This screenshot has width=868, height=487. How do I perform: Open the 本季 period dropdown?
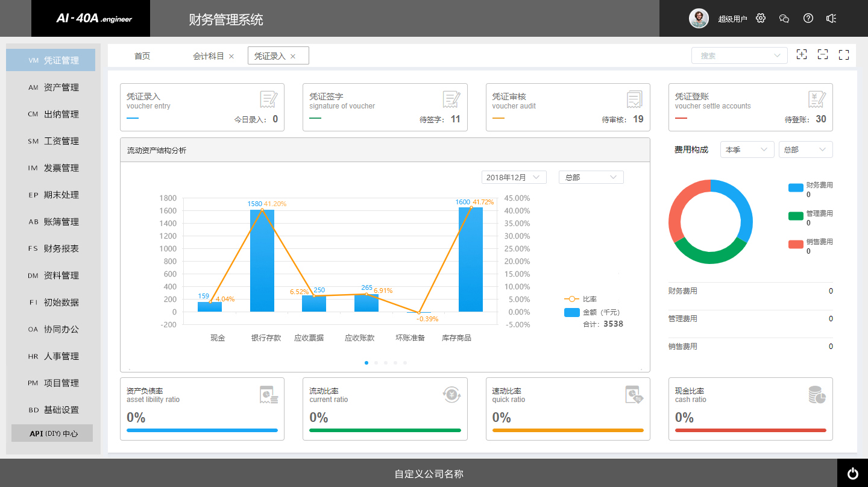(x=747, y=149)
